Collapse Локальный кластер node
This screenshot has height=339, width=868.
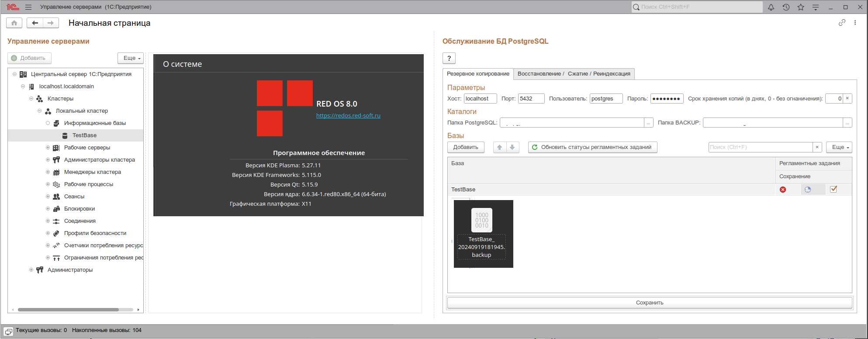click(39, 111)
